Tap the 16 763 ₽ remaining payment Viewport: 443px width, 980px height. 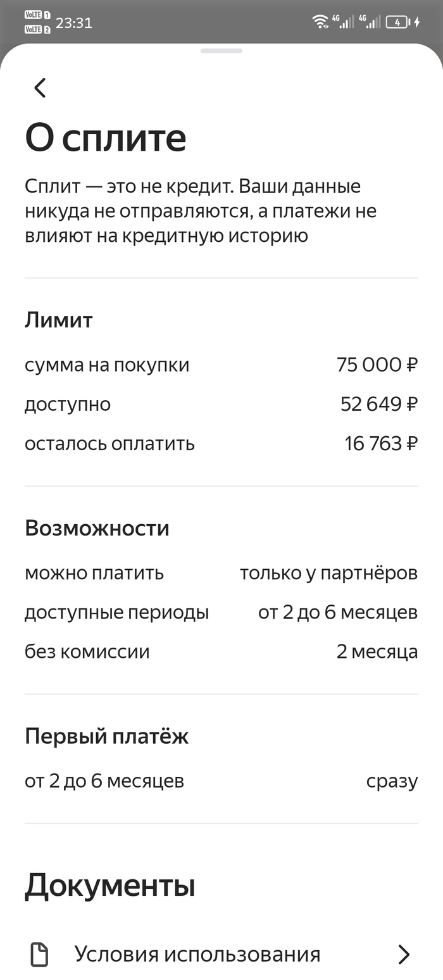[381, 443]
